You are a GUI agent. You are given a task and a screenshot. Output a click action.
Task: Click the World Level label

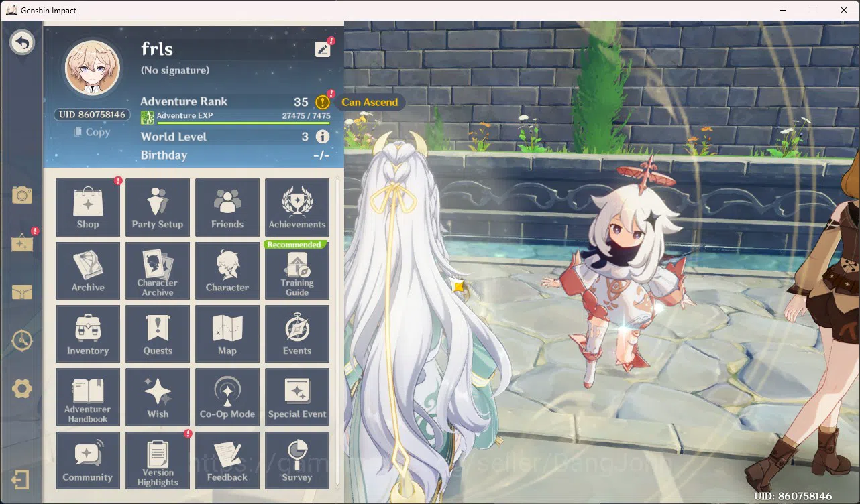click(x=174, y=137)
